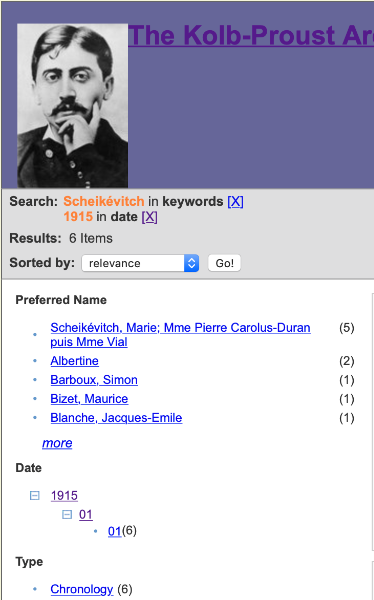Image resolution: width=374 pixels, height=600 pixels.
Task: Remove the Scheikévitch keyword filter [X]
Action: click(x=235, y=202)
